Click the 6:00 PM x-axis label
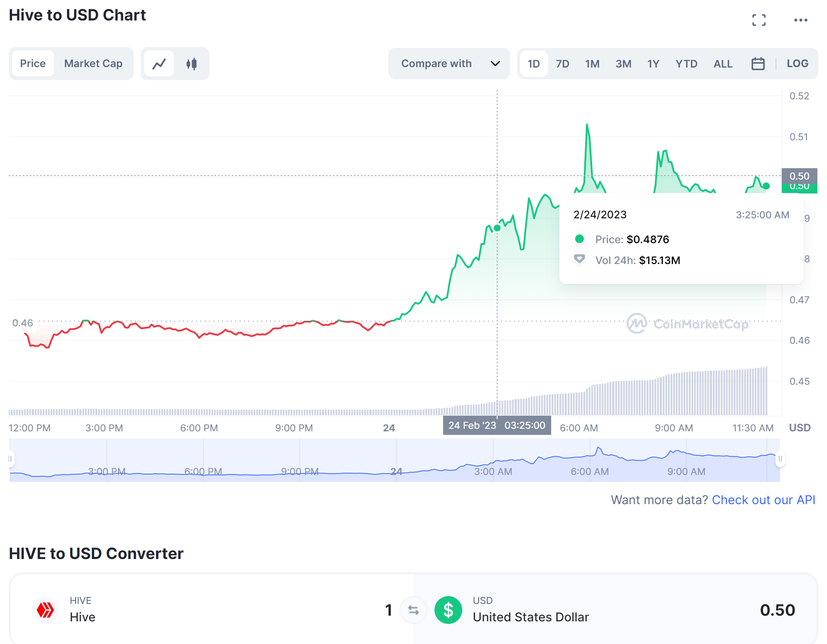The image size is (827, 644). click(199, 428)
